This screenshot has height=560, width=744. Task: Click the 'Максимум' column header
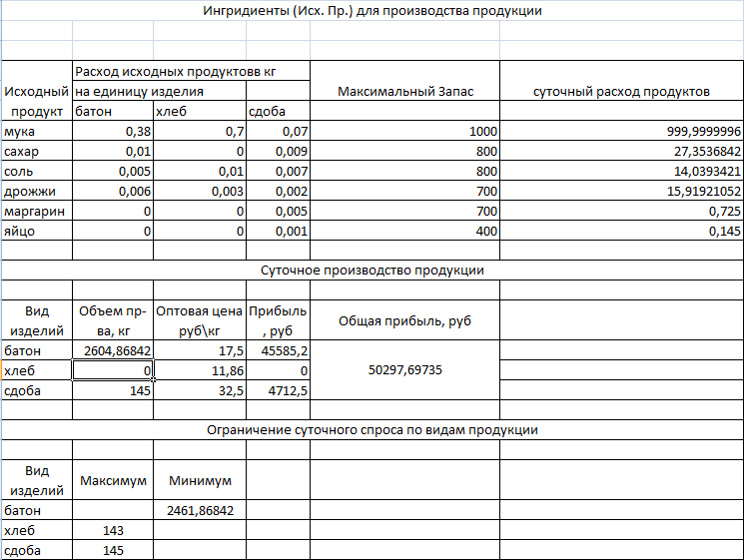[x=113, y=480]
